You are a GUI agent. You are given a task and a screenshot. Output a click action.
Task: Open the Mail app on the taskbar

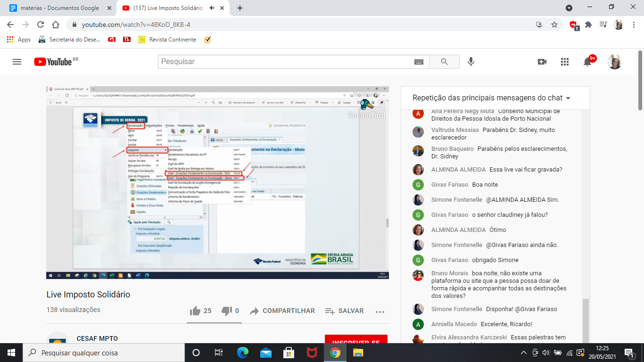pos(266,353)
